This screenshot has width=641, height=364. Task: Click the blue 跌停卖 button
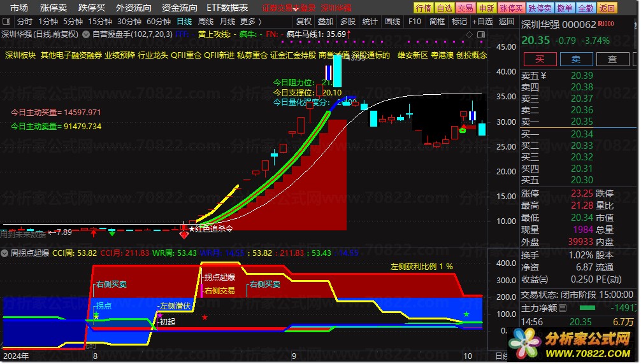(x=540, y=8)
